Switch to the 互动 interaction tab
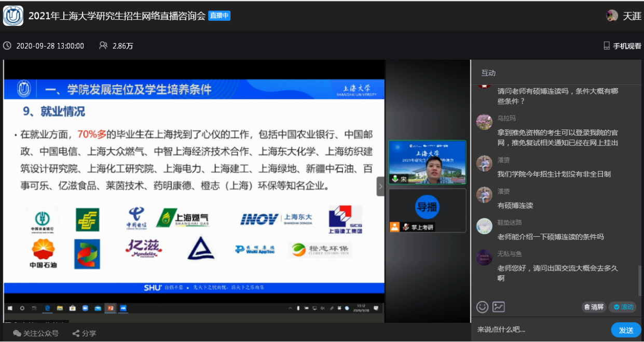The image size is (644, 342). (488, 73)
